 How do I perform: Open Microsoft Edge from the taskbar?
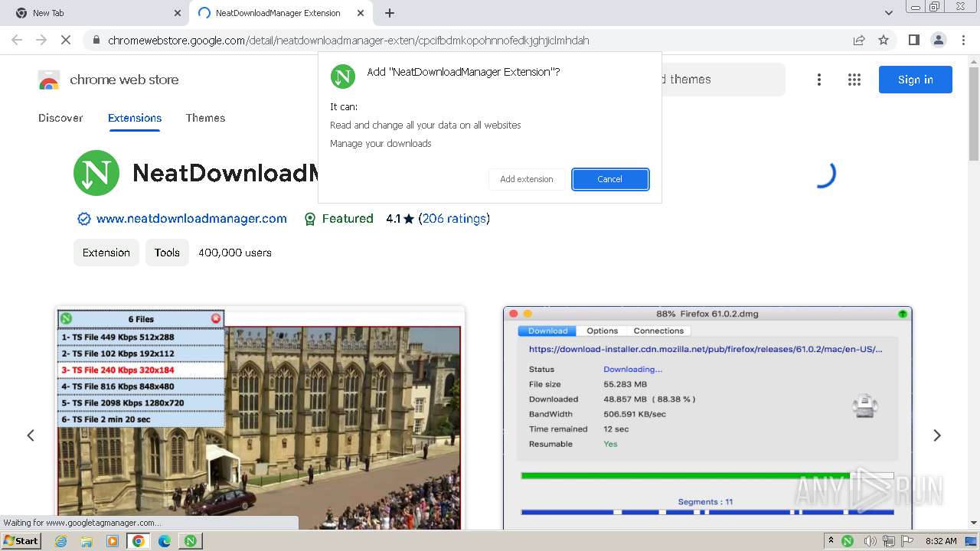165,541
